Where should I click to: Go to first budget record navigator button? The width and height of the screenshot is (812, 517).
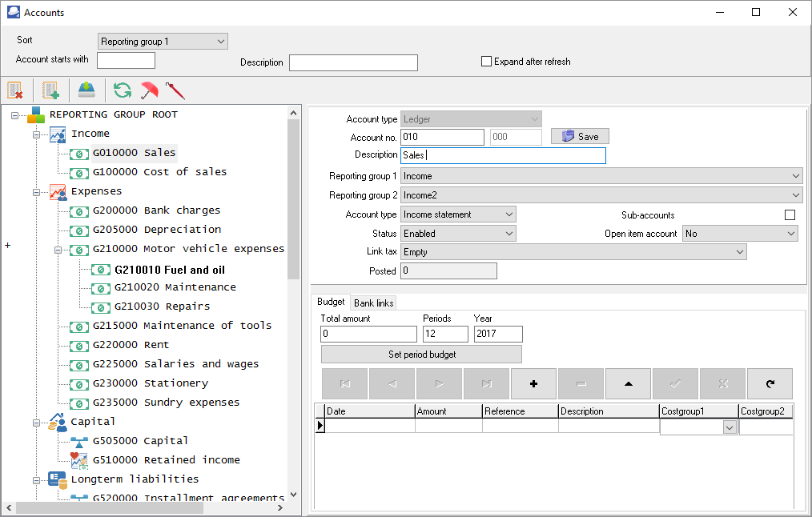pos(345,383)
